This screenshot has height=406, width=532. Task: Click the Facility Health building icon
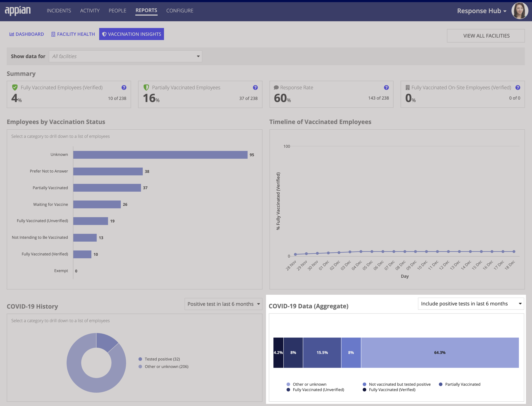point(53,34)
